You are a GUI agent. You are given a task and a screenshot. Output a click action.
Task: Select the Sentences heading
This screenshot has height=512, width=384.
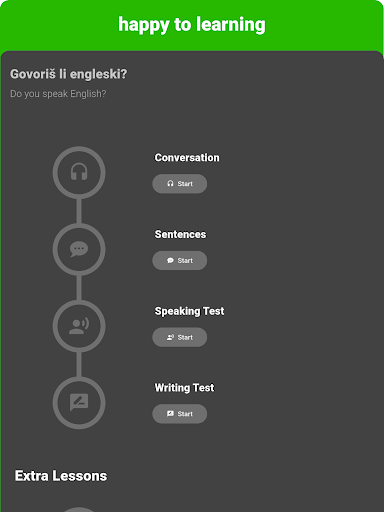click(x=180, y=234)
